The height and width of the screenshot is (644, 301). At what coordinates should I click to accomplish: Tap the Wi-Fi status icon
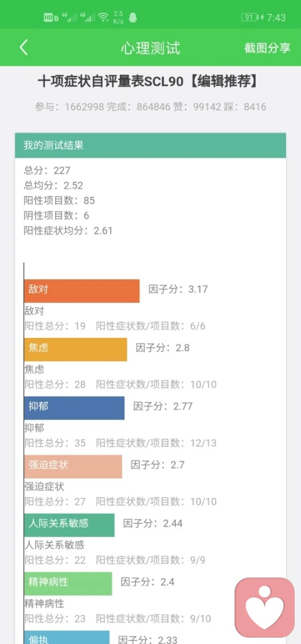103,18
